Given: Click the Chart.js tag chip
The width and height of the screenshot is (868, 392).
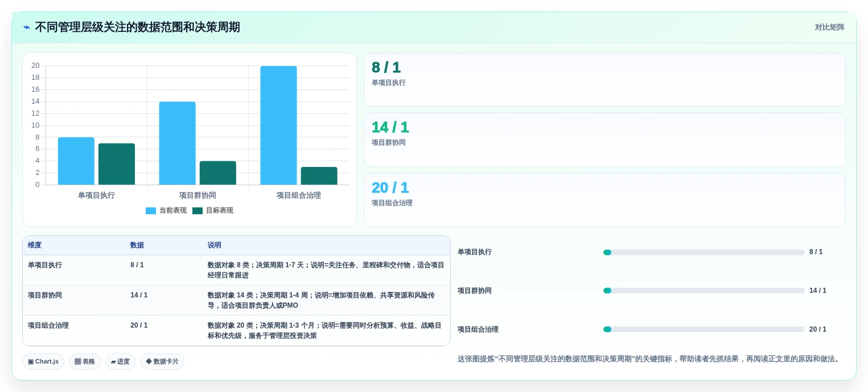Looking at the screenshot, I should coord(43,362).
